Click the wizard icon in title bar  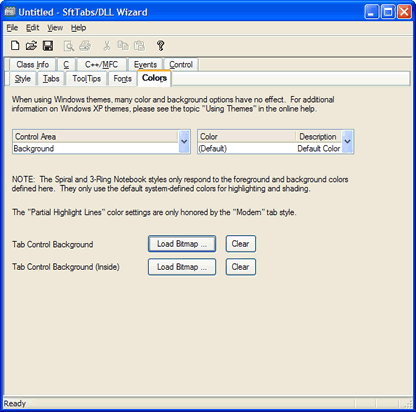click(10, 12)
